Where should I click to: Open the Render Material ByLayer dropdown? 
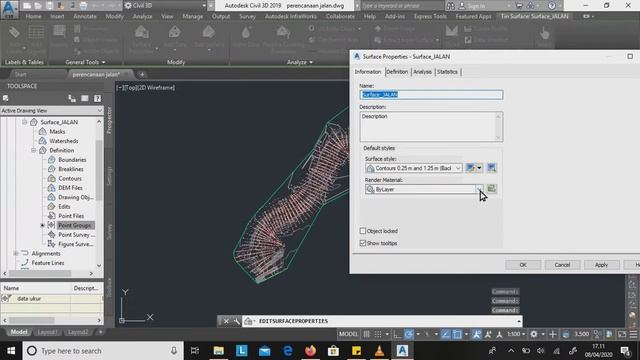(x=479, y=189)
